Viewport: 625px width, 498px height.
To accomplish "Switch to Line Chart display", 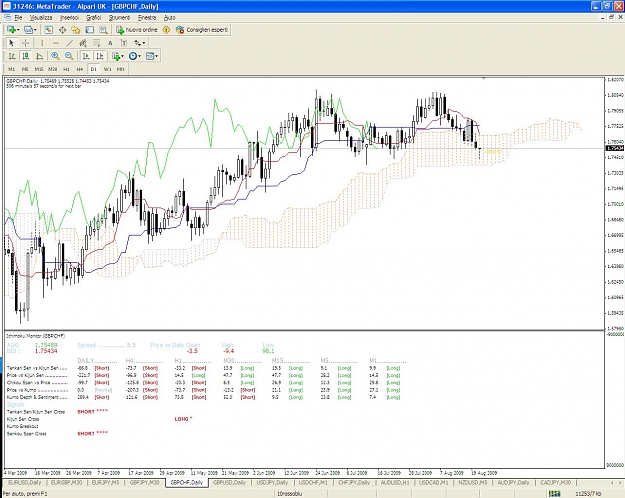I will coord(39,56).
